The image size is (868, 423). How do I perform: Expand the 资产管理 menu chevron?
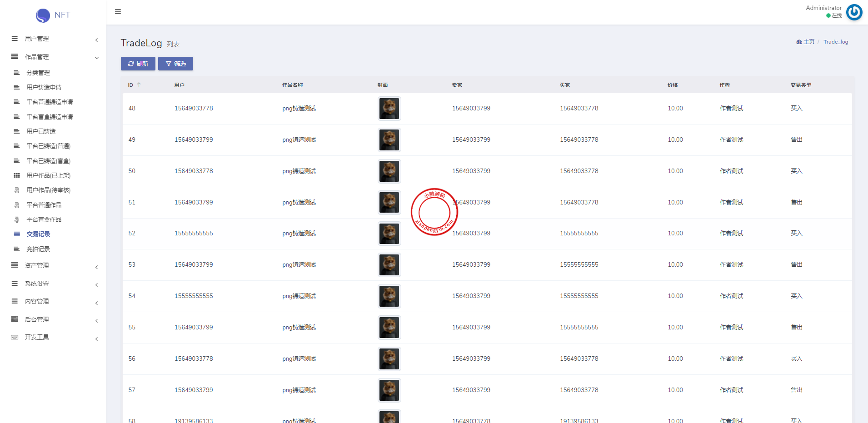(96, 267)
